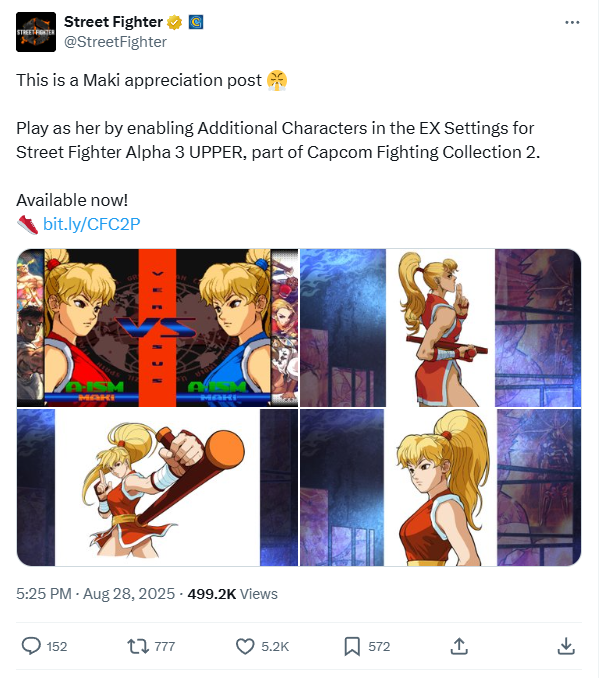608x678 pixels.
Task: Bookmark the post
Action: pos(352,646)
